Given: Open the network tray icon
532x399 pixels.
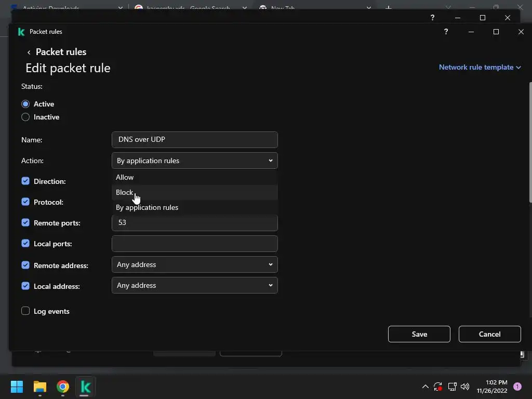Looking at the screenshot, I should (452, 387).
